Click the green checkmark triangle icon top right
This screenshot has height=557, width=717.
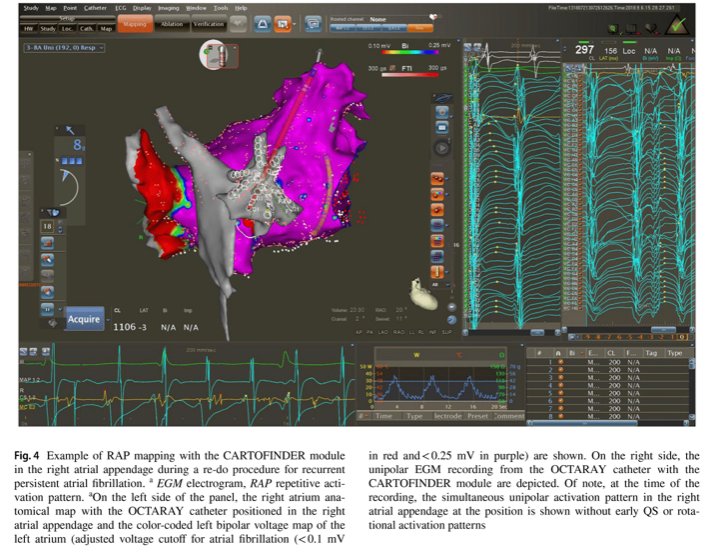click(x=678, y=24)
